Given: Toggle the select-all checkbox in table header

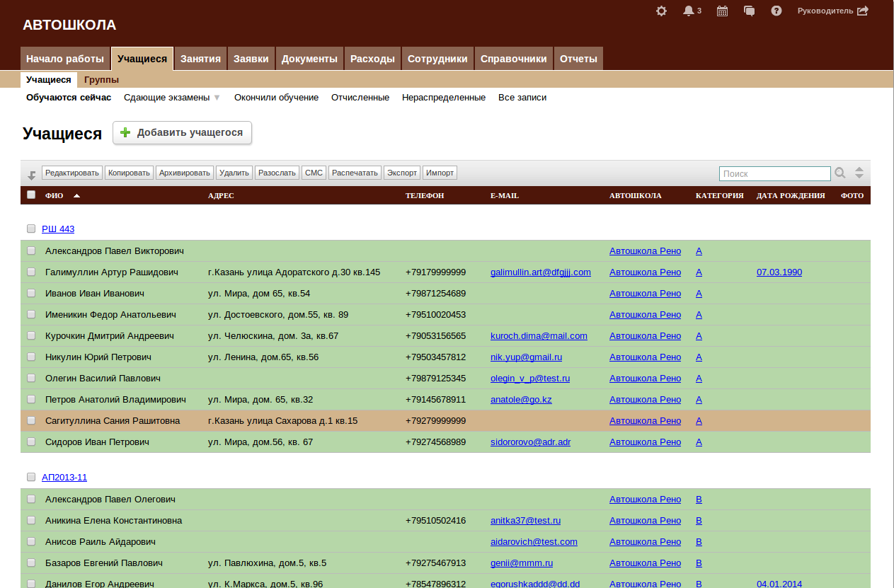Looking at the screenshot, I should [31, 195].
